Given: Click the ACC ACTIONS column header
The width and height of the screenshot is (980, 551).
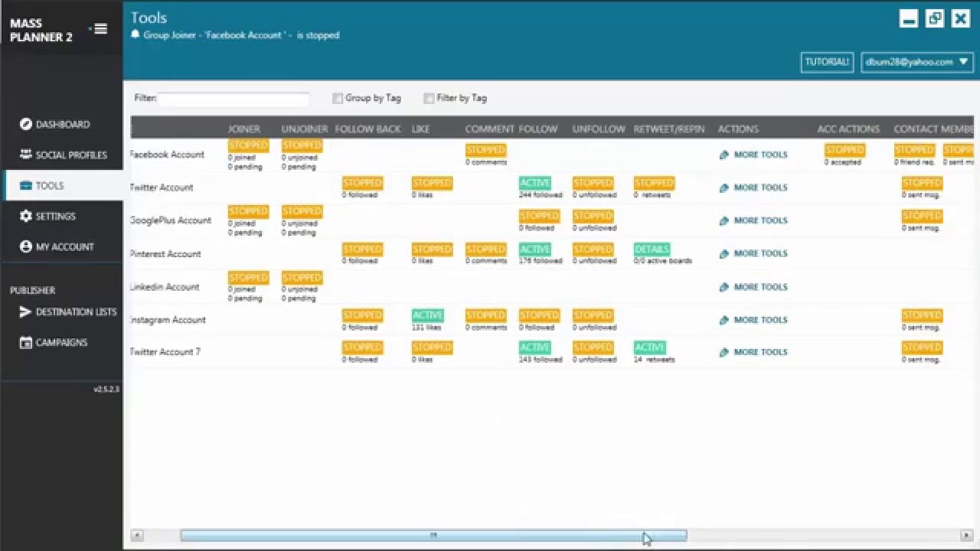Looking at the screenshot, I should point(848,129).
